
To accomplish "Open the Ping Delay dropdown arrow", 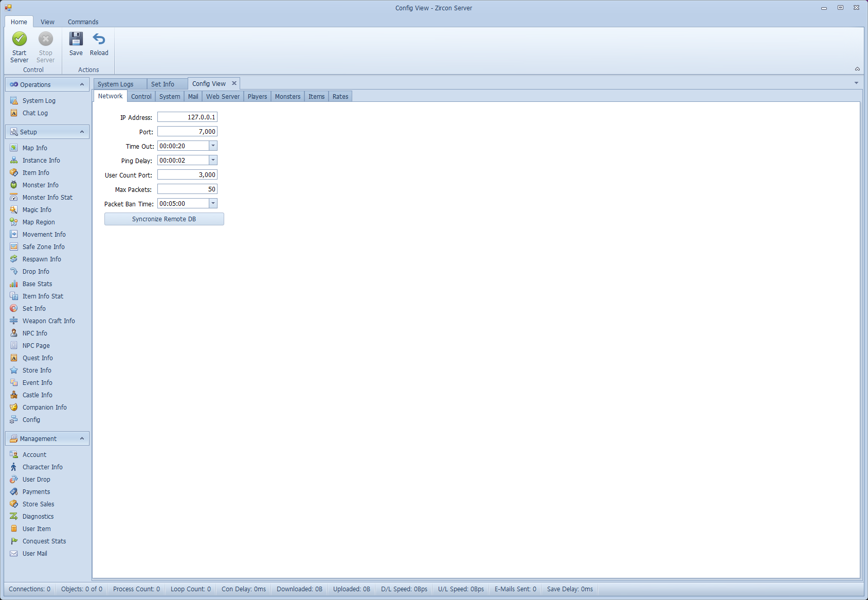I will tap(213, 161).
